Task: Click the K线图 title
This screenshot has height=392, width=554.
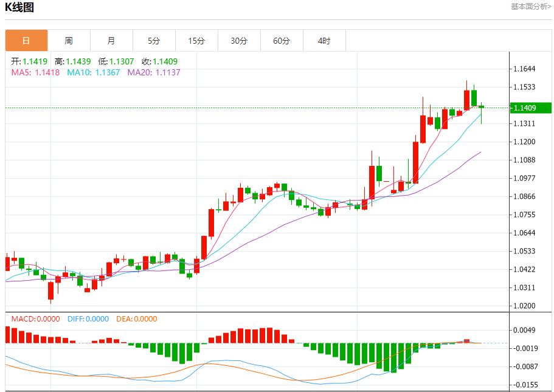Action: [19, 8]
